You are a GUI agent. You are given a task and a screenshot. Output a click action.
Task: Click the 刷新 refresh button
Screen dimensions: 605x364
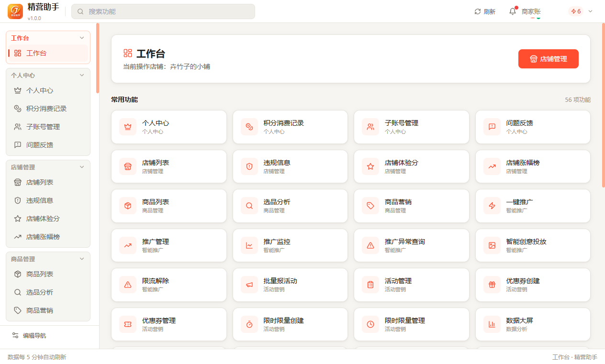pos(485,11)
